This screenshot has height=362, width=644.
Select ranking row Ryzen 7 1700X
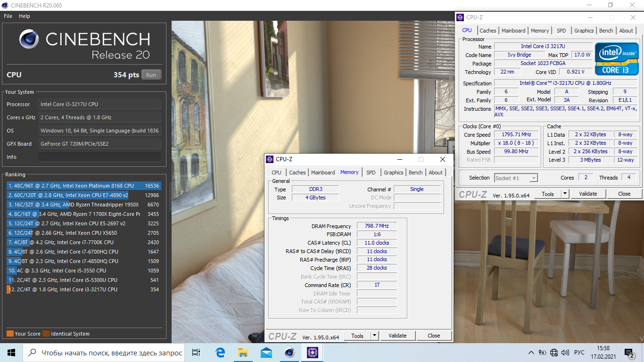pos(84,214)
